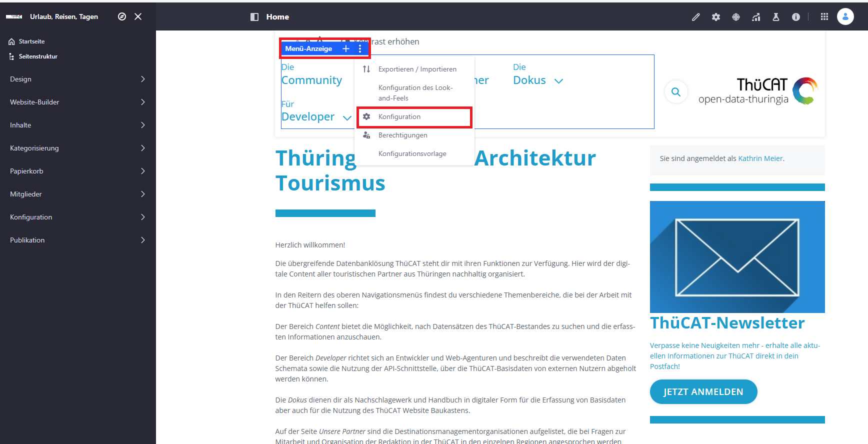Open the Kathrin Meier profile link
868x444 pixels.
point(760,158)
